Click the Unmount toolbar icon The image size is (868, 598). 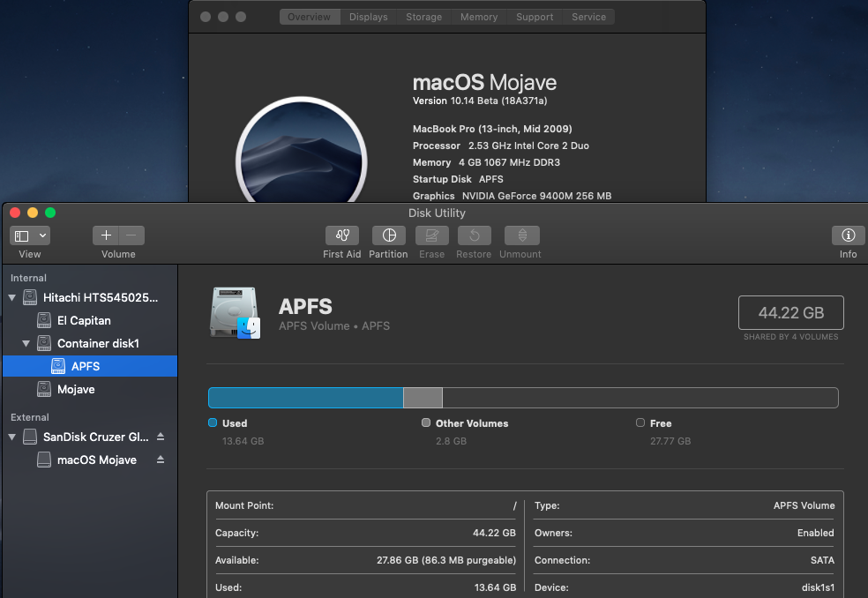pyautogui.click(x=521, y=235)
